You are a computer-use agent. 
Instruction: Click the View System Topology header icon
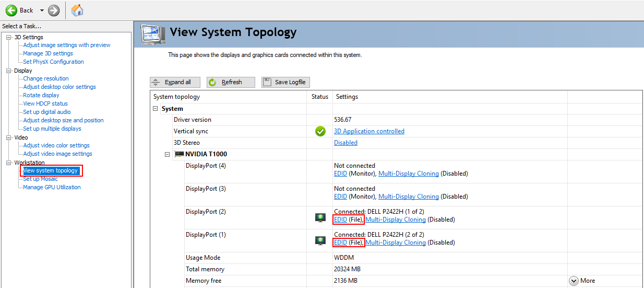tap(153, 36)
